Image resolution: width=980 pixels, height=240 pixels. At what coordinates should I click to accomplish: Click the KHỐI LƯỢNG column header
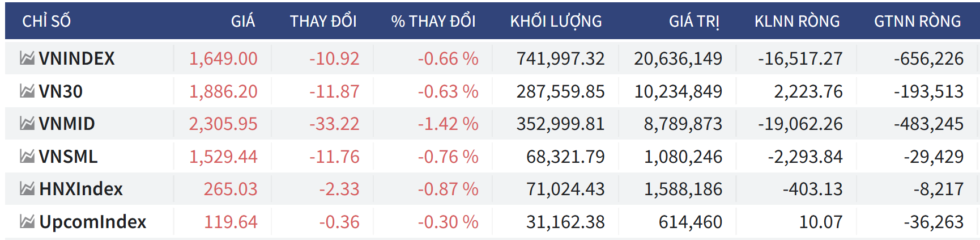coord(556,22)
